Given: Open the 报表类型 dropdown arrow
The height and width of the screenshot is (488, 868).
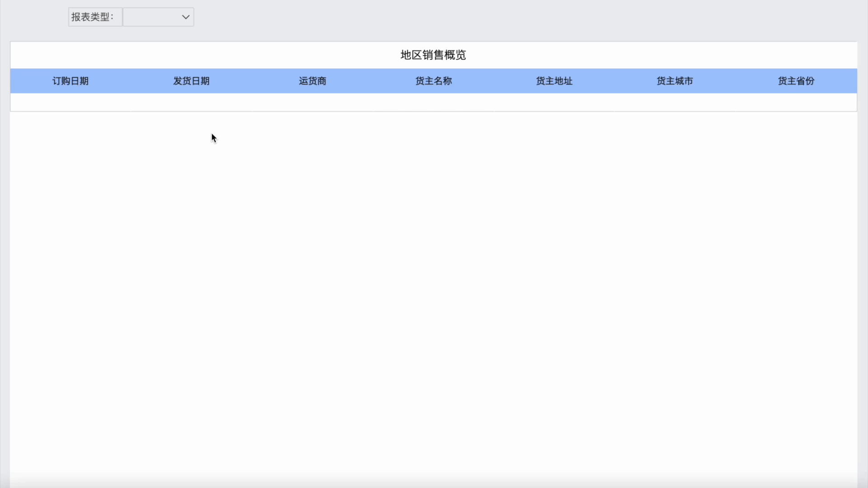Looking at the screenshot, I should pyautogui.click(x=185, y=17).
